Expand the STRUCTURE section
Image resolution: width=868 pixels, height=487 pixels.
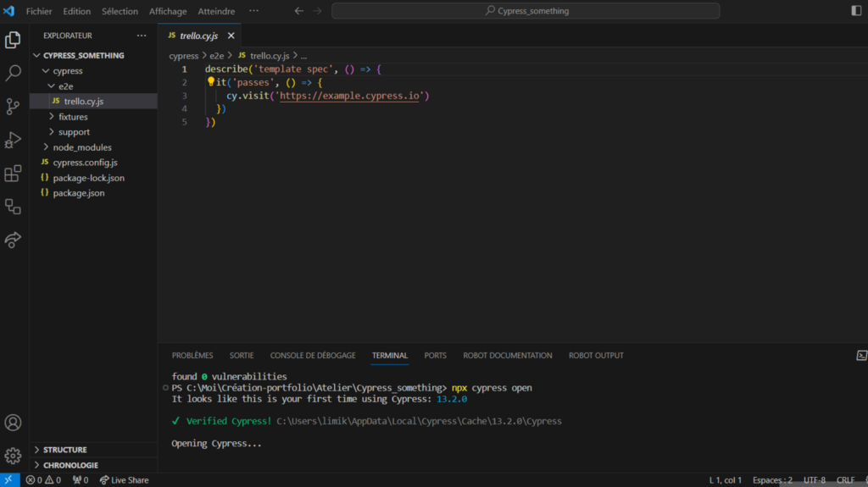(64, 450)
